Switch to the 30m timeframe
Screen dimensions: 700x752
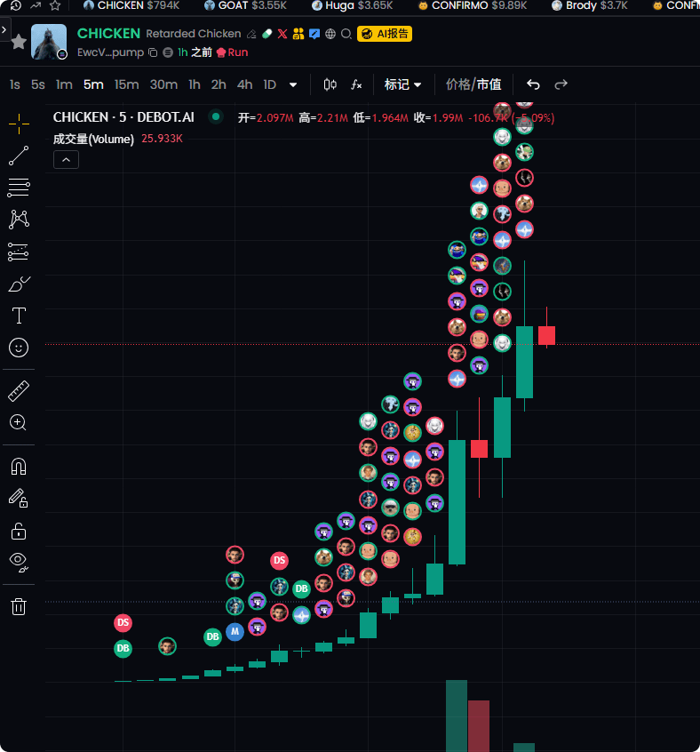click(x=163, y=84)
